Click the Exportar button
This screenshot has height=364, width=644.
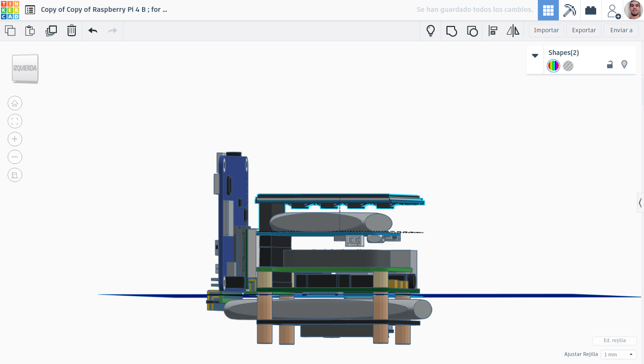tap(584, 30)
